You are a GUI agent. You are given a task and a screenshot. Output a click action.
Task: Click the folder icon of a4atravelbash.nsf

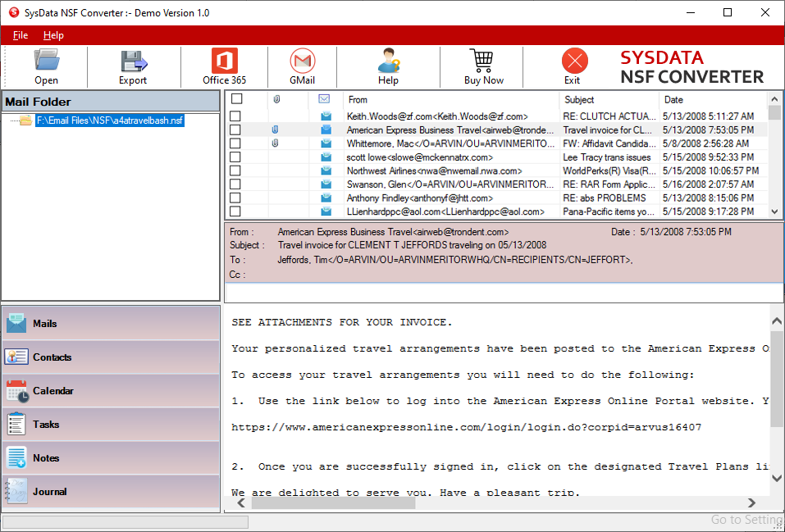25,120
